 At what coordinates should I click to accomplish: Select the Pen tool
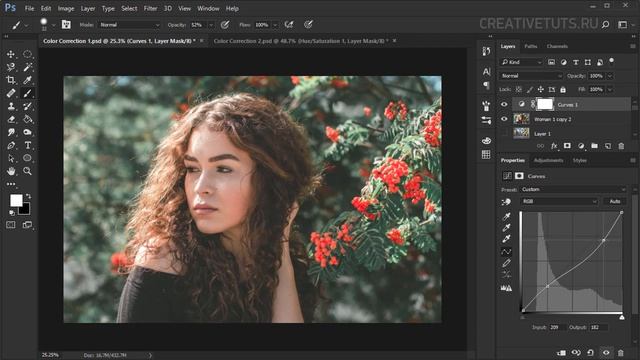11,145
